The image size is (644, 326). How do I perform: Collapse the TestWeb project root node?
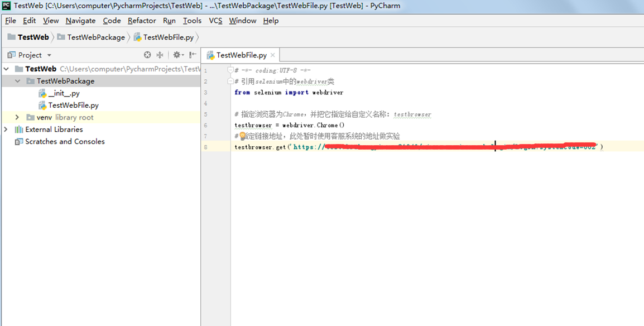6,69
